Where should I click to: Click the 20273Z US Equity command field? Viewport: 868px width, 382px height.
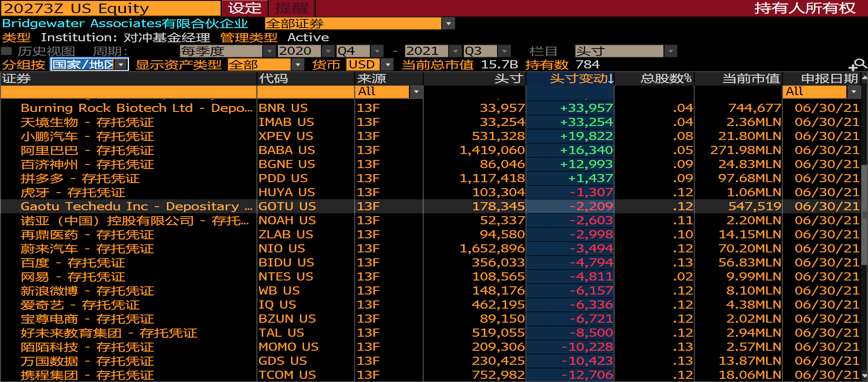tap(110, 8)
